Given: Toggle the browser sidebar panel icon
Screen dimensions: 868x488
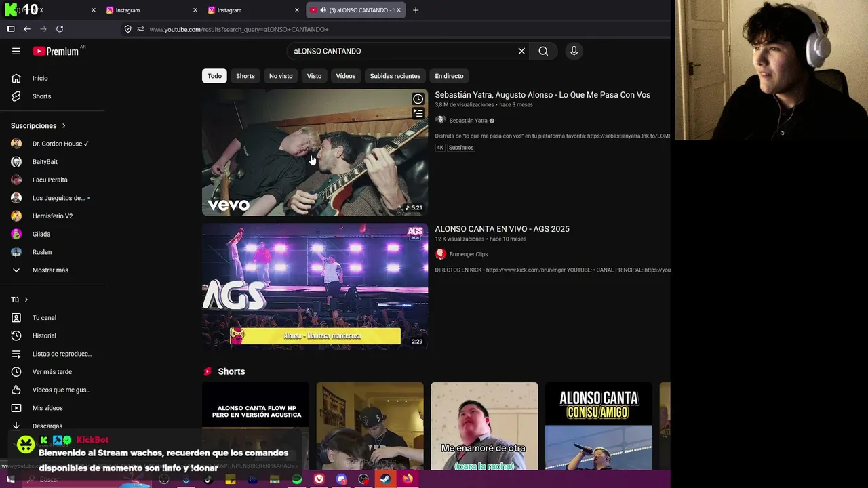Looking at the screenshot, I should click(x=11, y=29).
